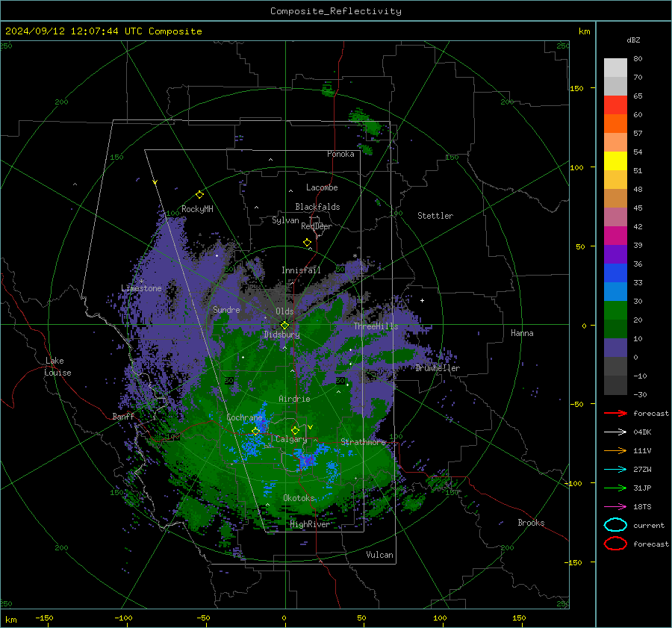Screen dimensions: 672x628
Task: Click the red forecast ellipse icon
Action: pos(615,544)
